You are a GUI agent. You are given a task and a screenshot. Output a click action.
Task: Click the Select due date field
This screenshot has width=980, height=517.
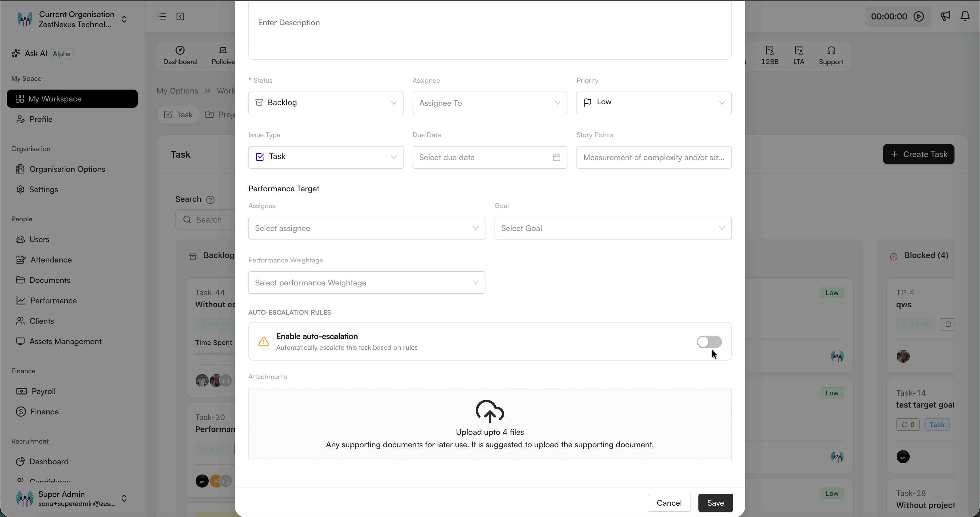490,157
